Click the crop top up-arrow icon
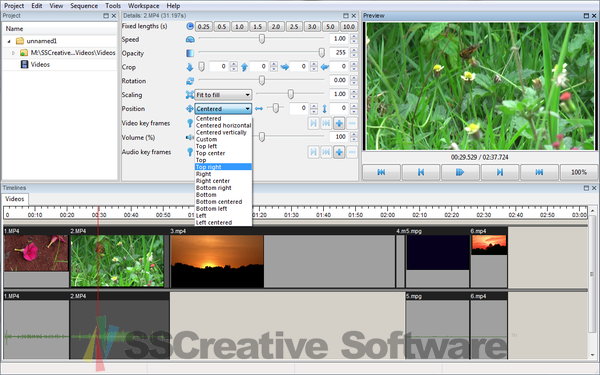This screenshot has width=600, height=375. click(245, 67)
